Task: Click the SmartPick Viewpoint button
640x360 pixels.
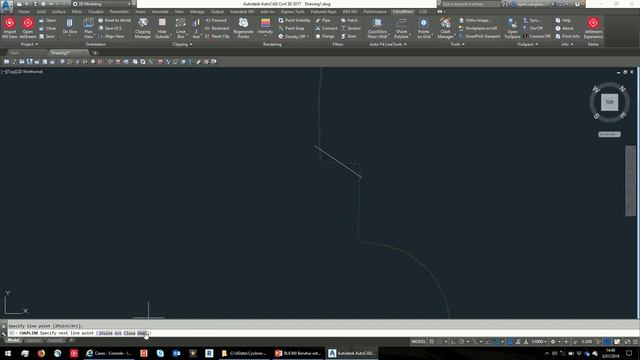Action: pos(479,36)
